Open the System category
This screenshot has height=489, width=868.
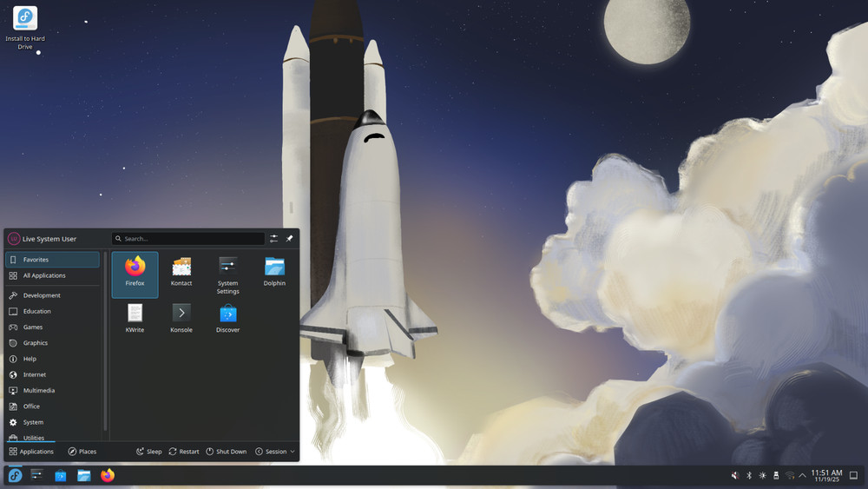pos(53,422)
